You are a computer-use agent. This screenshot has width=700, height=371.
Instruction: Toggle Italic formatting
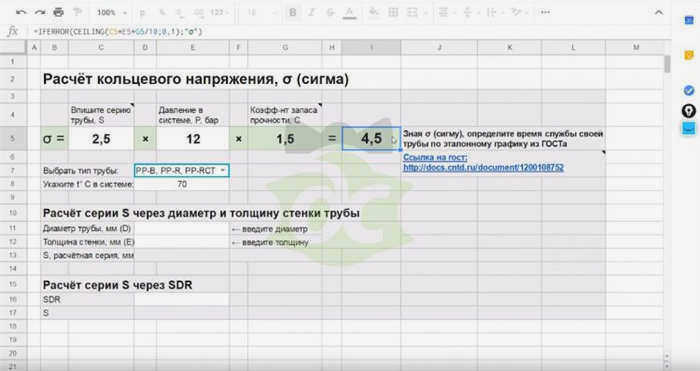pos(312,13)
